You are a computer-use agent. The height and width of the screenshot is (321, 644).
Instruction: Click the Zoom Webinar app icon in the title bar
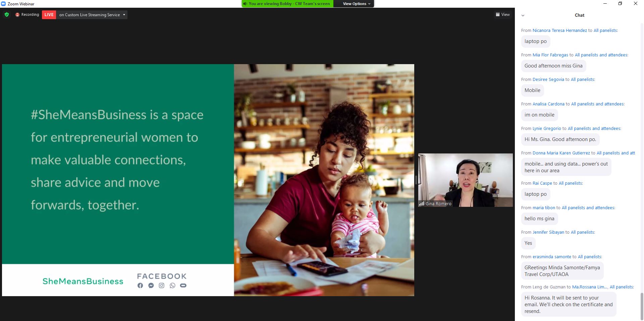3,4
